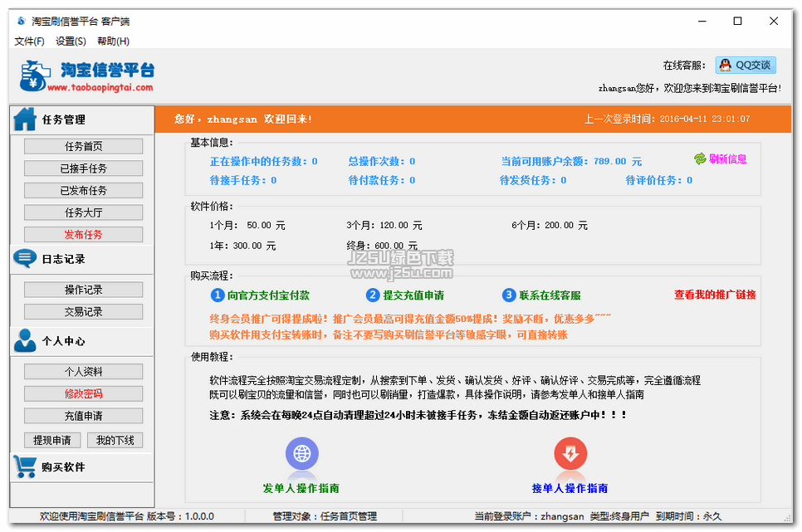Click 发单人操作指南 link
Screen dimensions: 802x532
(x=301, y=488)
